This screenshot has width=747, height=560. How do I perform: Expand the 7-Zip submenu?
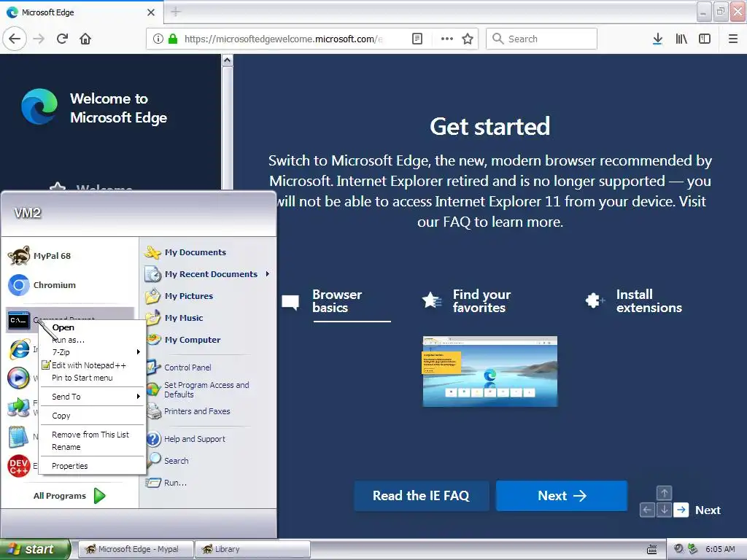coord(92,352)
